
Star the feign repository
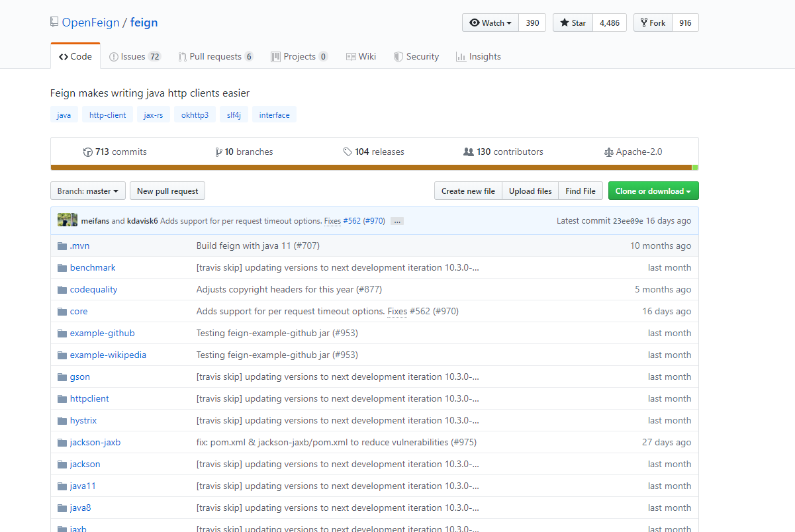pyautogui.click(x=573, y=22)
